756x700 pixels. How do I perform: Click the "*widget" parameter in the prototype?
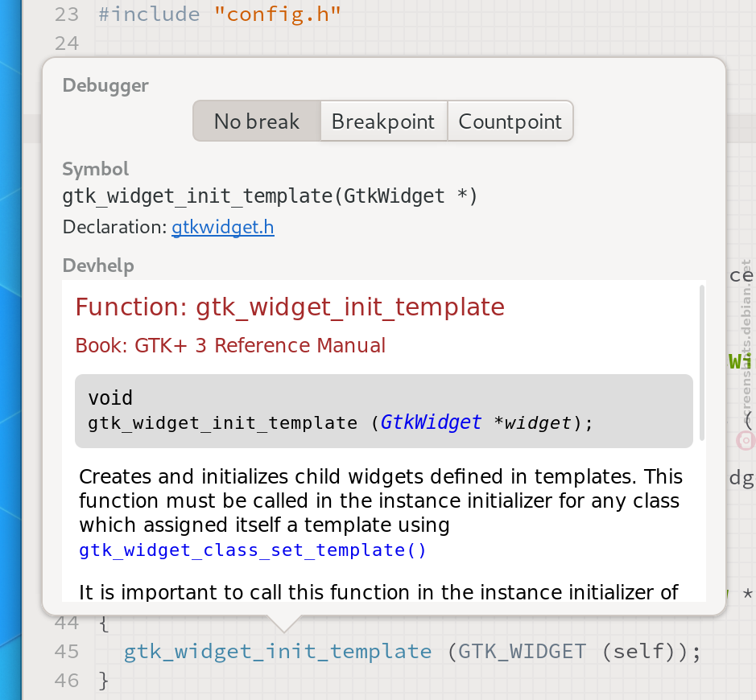[533, 422]
